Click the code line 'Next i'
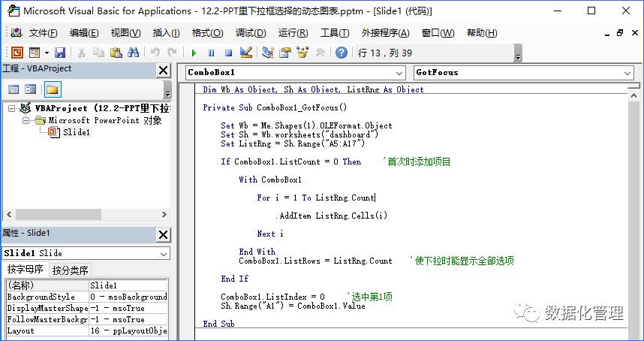 click(270, 234)
